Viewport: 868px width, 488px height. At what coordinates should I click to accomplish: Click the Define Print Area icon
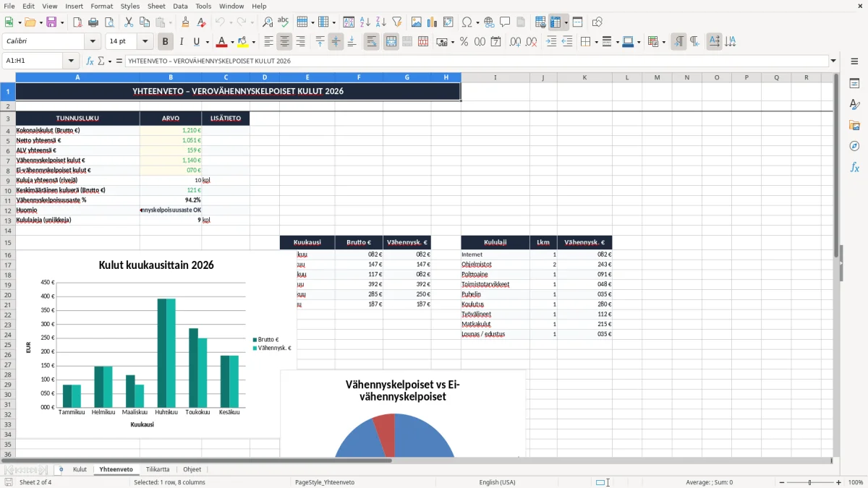click(x=540, y=22)
